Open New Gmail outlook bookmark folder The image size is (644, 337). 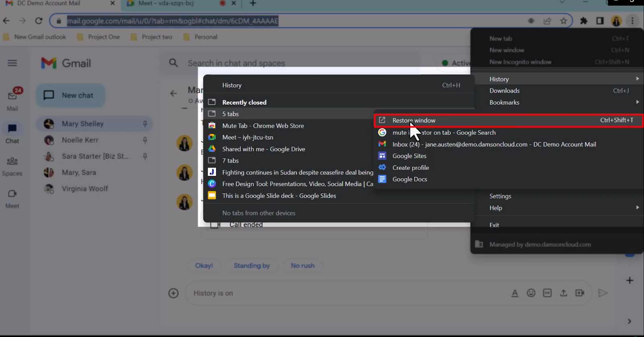(35, 37)
